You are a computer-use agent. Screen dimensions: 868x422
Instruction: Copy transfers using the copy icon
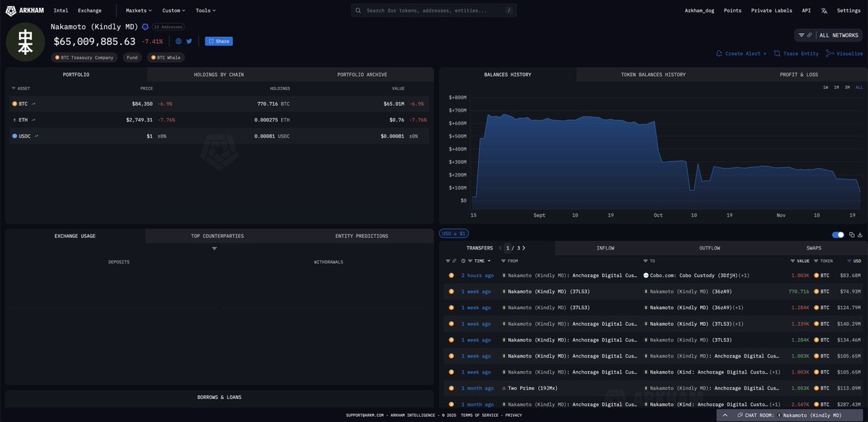851,235
